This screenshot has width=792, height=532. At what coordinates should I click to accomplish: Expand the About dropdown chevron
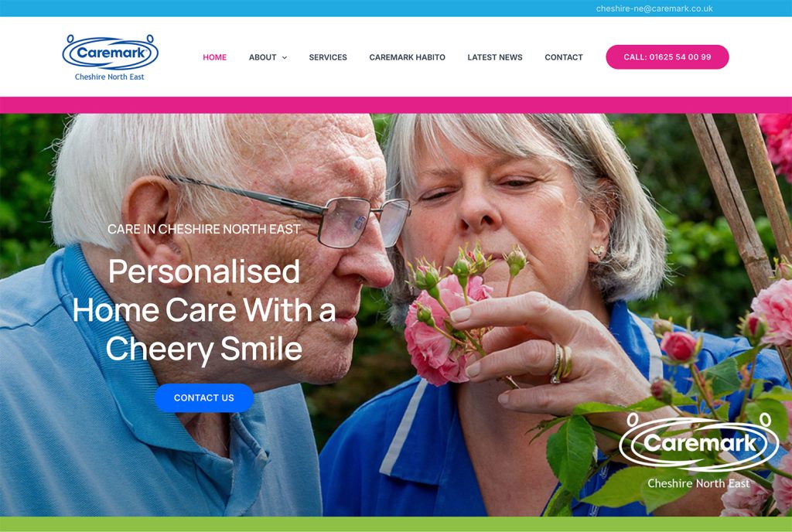285,57
